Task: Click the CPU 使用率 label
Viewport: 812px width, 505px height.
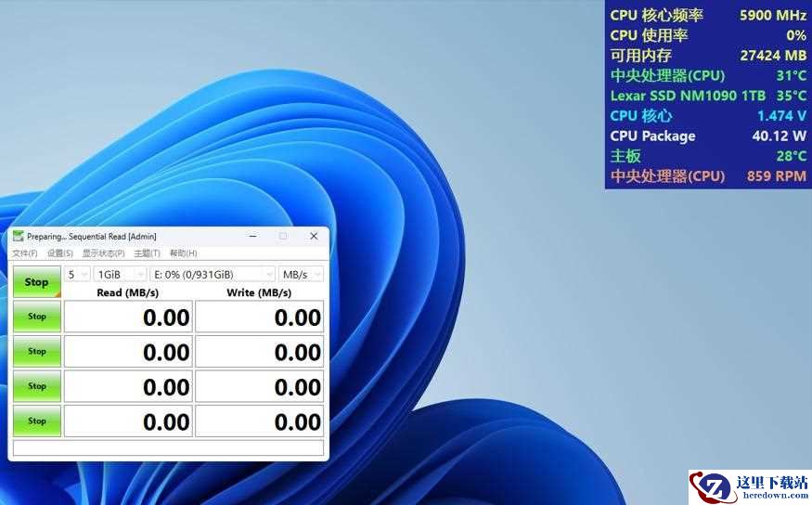Action: pos(649,35)
